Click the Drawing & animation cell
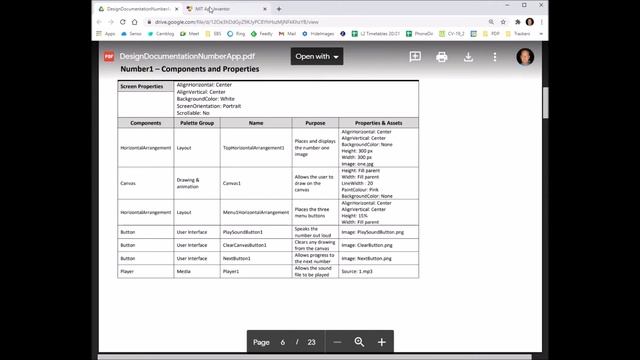Screen dimensions: 640x360 pyautogui.click(x=197, y=183)
